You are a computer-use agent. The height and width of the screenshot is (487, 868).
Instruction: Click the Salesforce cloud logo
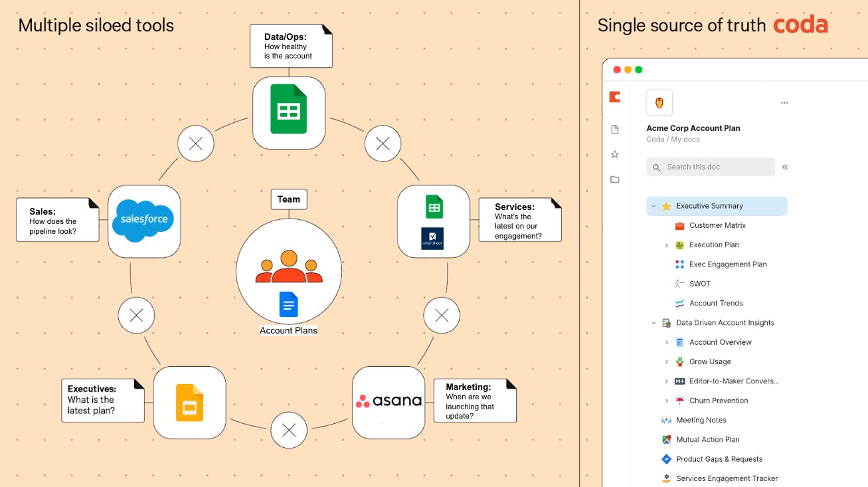144,221
